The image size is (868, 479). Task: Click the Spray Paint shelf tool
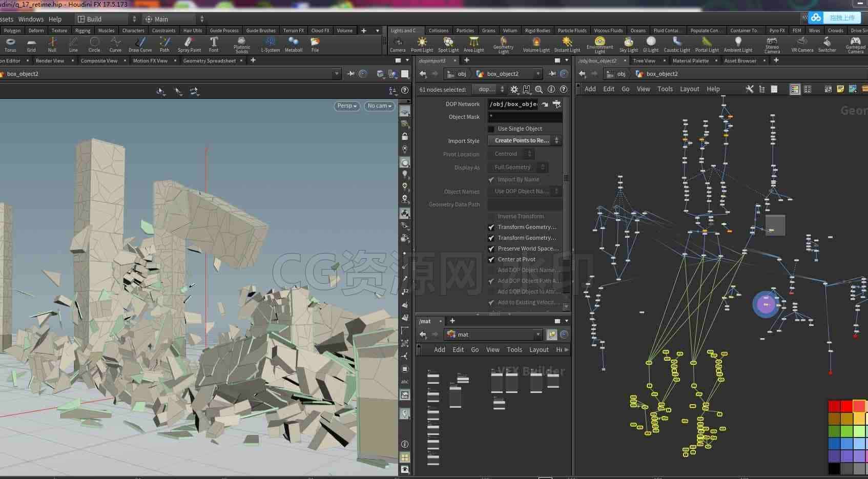click(x=189, y=45)
